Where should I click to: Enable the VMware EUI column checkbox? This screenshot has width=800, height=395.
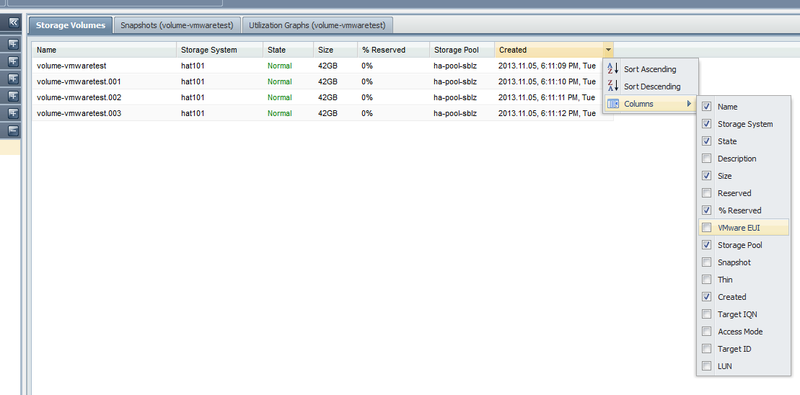(707, 228)
